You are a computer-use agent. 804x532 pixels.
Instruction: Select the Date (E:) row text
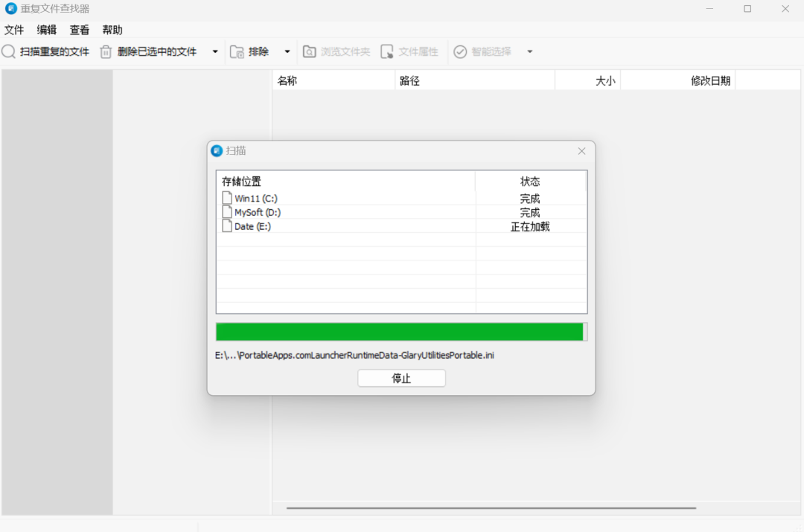tap(252, 226)
